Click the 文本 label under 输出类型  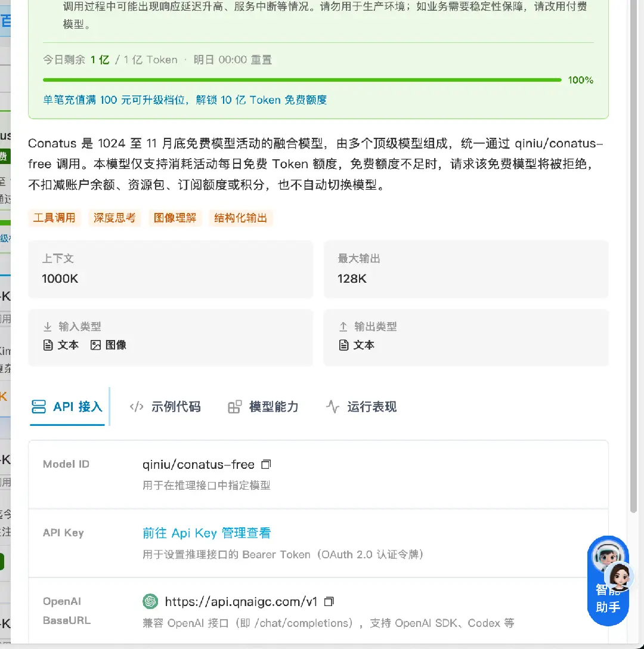pos(364,345)
